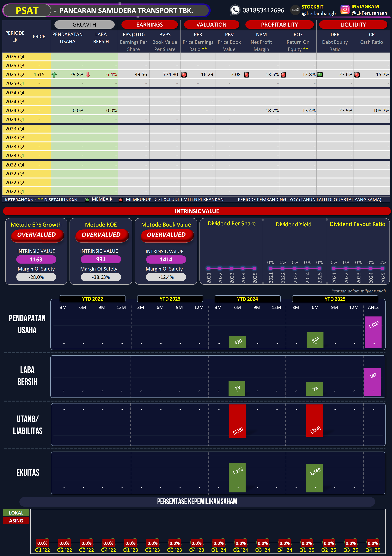
Task: Click margin of safety -28.0% value
Action: click(x=36, y=277)
